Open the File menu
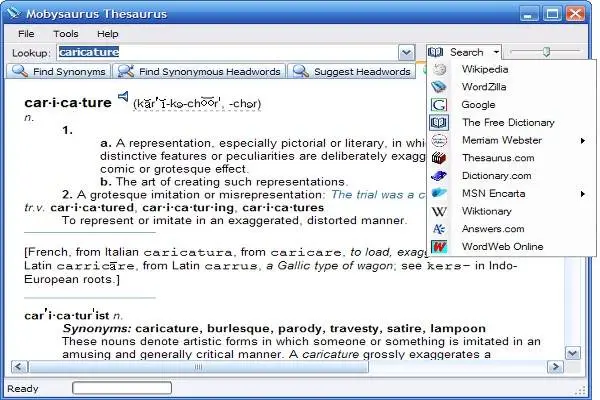Viewport: 600px width, 400px height. pyautogui.click(x=26, y=34)
